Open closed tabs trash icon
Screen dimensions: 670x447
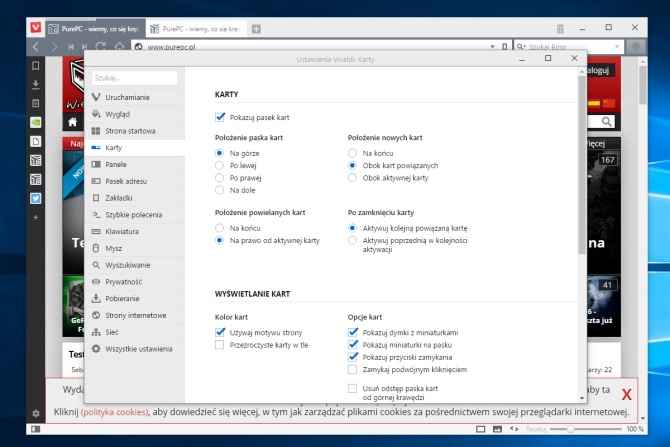pyautogui.click(x=560, y=29)
